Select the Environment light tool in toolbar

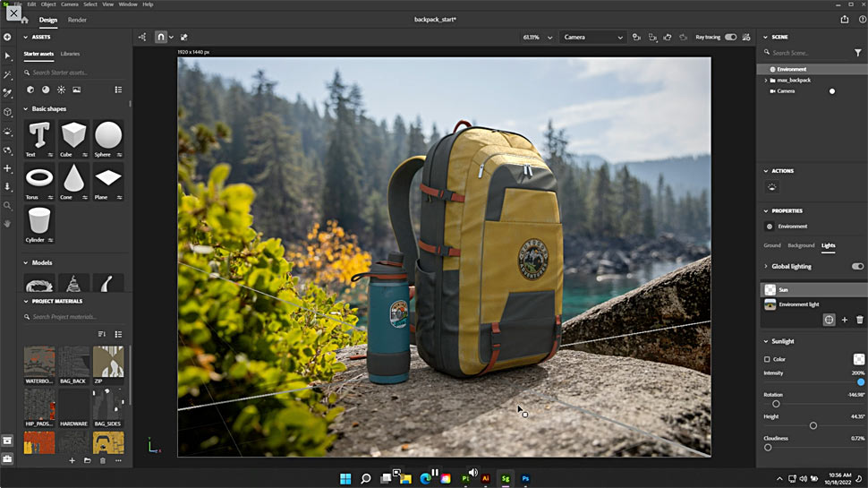[x=7, y=132]
